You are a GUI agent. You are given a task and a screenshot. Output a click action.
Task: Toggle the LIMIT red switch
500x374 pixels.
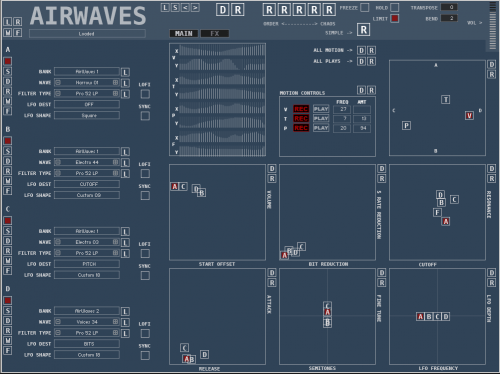pos(395,18)
